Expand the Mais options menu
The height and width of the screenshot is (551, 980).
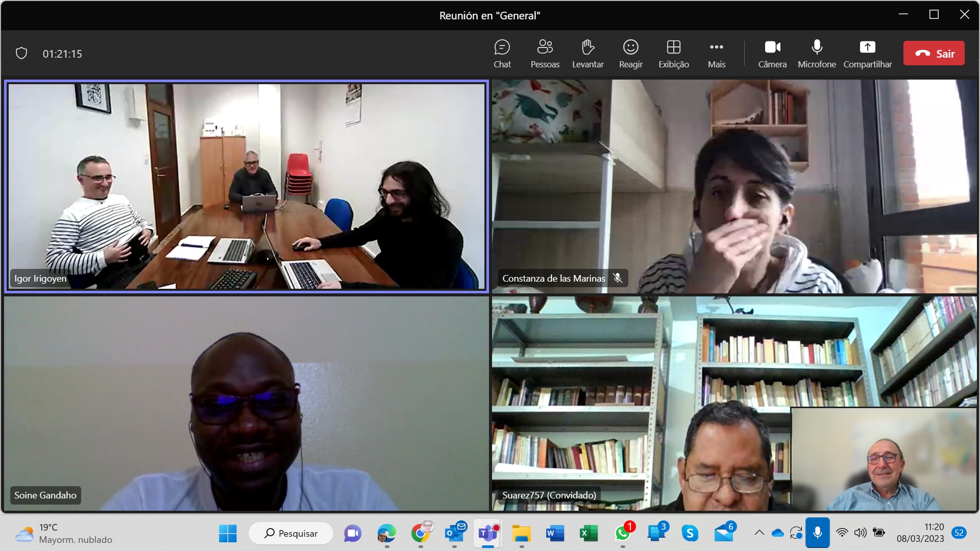716,54
